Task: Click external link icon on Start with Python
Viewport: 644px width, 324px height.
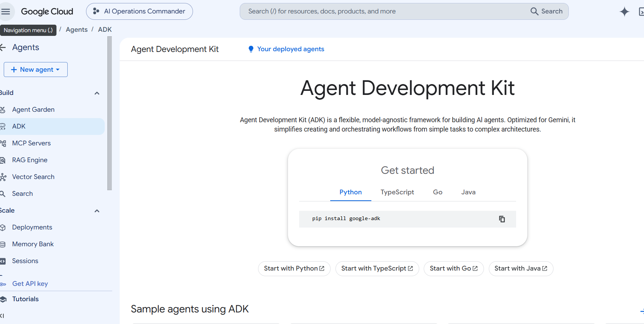Action: pyautogui.click(x=322, y=268)
